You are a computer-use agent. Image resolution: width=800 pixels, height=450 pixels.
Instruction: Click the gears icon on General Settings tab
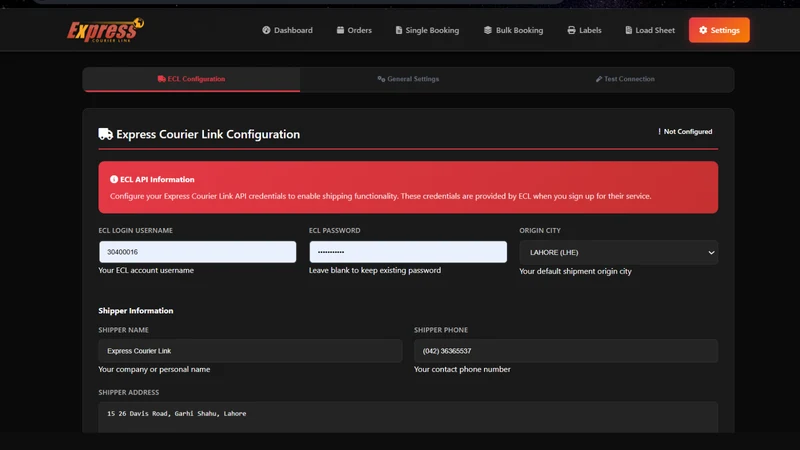pyautogui.click(x=381, y=79)
